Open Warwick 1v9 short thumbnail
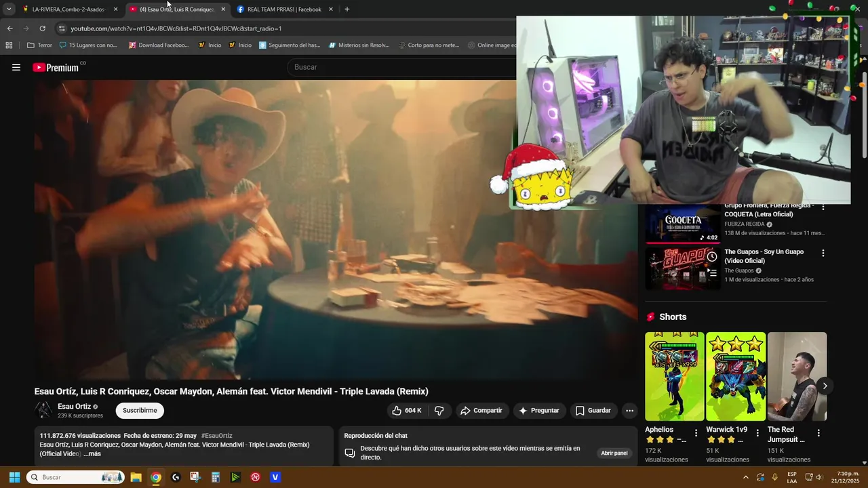Screen dimensions: 868x488 tap(736, 376)
